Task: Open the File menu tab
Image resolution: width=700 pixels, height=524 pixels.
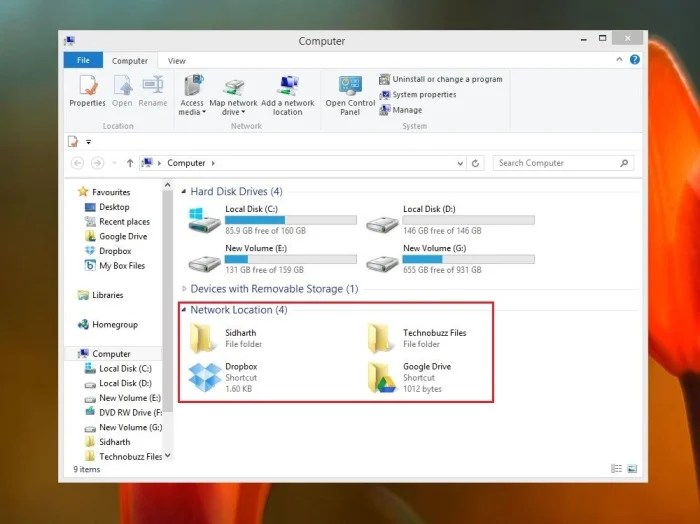Action: (x=83, y=60)
